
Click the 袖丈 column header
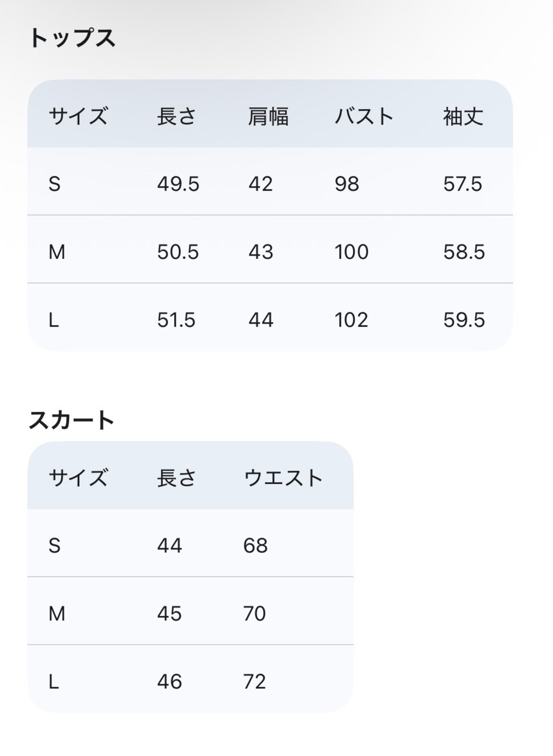click(x=463, y=117)
